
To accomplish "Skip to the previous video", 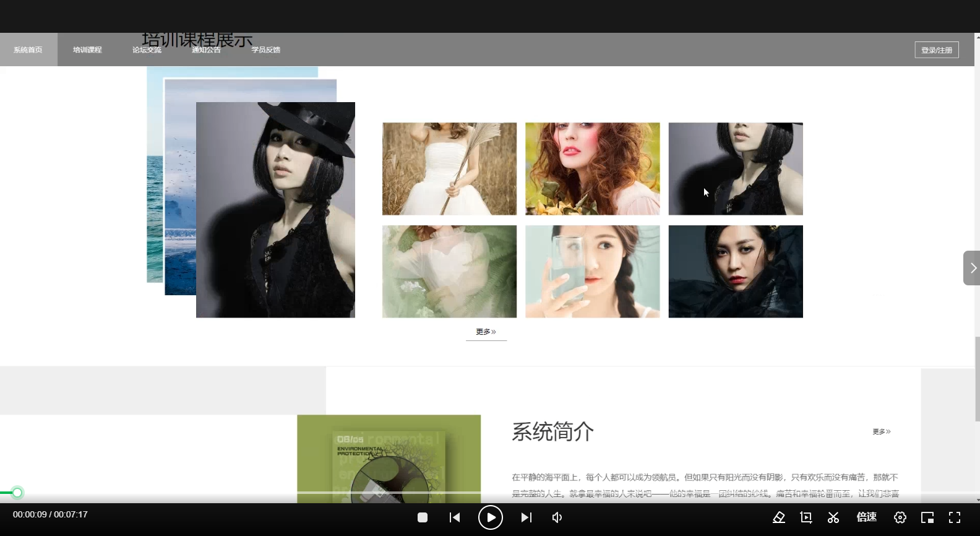I will pyautogui.click(x=455, y=517).
